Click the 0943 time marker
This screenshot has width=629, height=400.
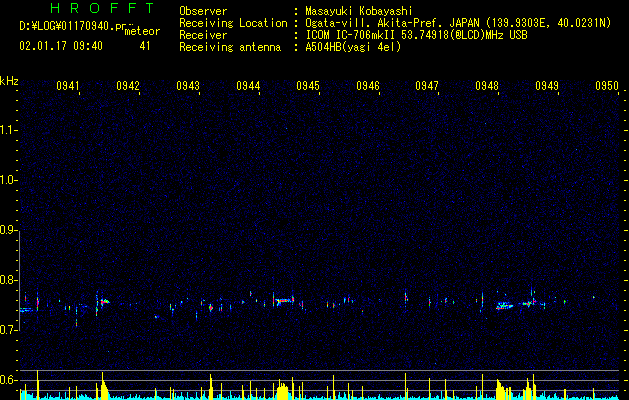click(x=188, y=86)
